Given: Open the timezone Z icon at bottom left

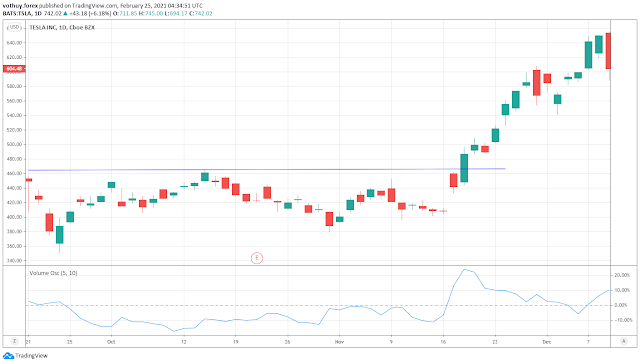Looking at the screenshot, I should click(x=14, y=341).
